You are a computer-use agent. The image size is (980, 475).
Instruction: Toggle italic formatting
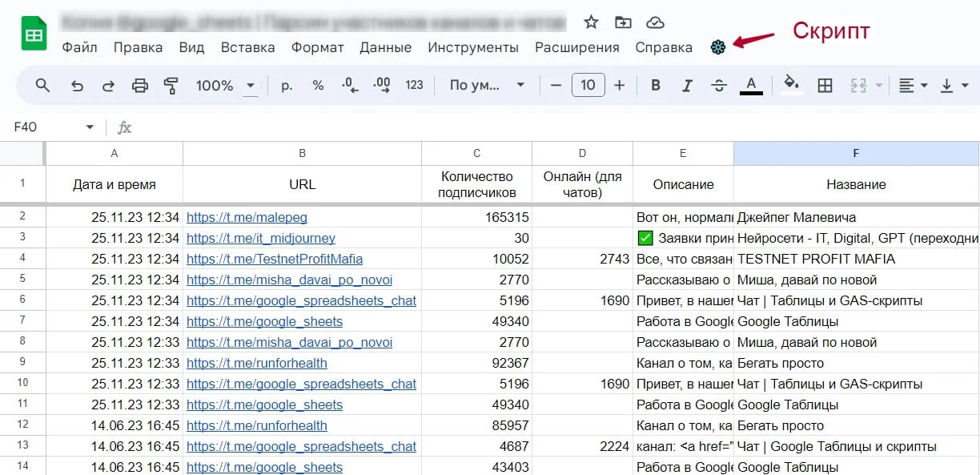coord(686,86)
